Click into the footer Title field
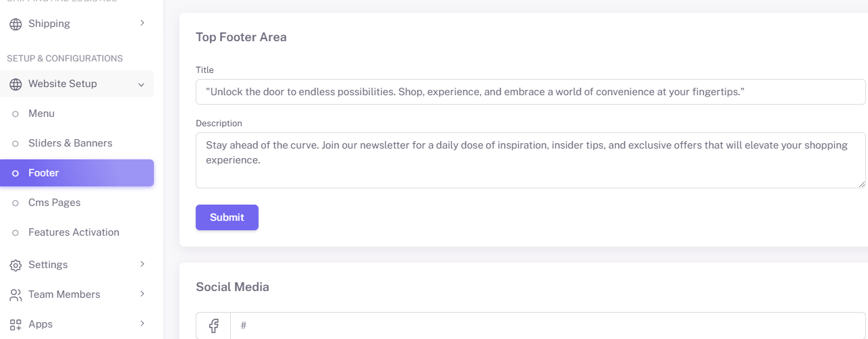Screen dimensions: 868x339 [531, 92]
